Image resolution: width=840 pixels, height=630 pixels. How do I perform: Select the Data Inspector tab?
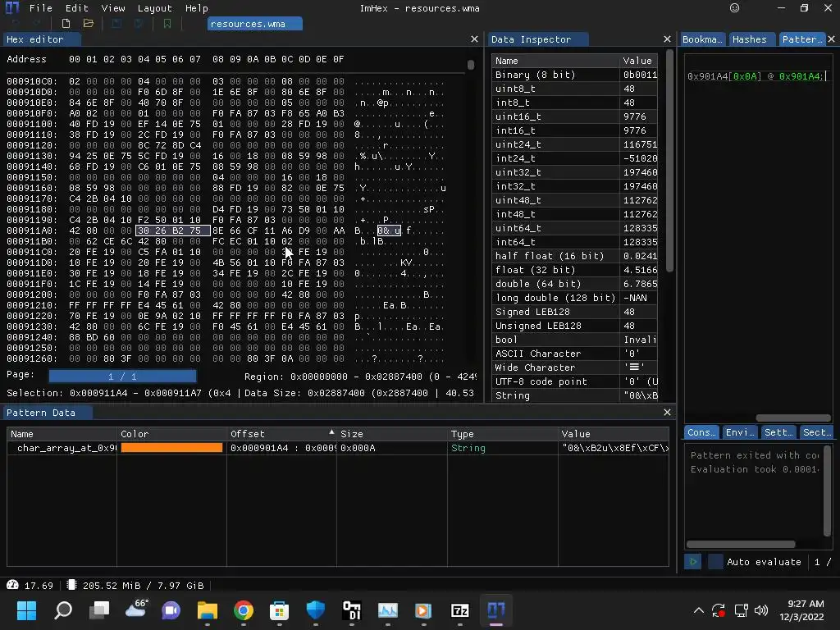coord(538,39)
